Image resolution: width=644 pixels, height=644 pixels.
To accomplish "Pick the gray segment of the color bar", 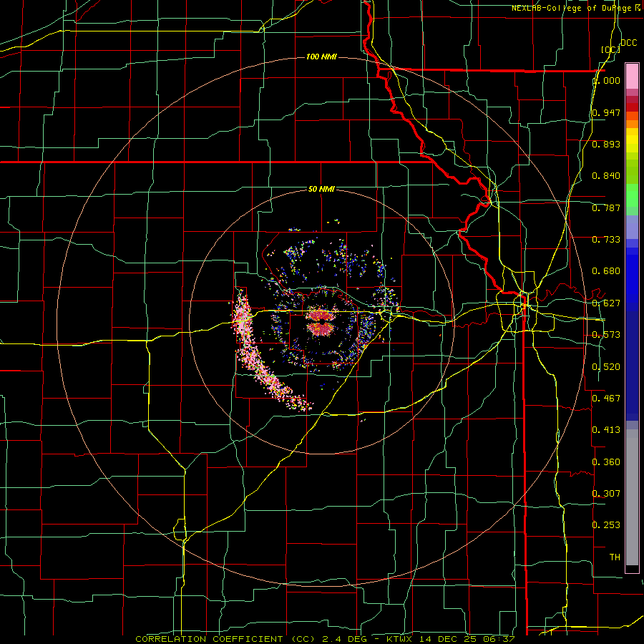I will click(x=632, y=497).
